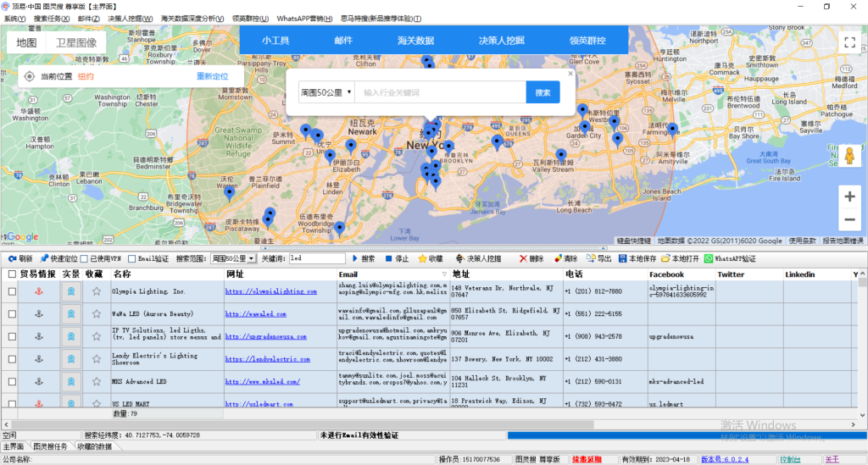Check the row checkbox for Olympia Lighting
868x465 pixels.
tap(12, 291)
